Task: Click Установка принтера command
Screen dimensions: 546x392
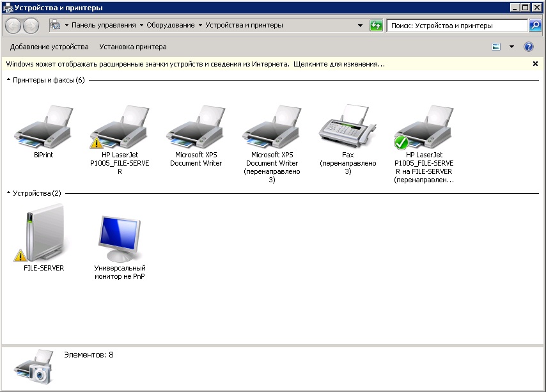Action: click(x=133, y=47)
